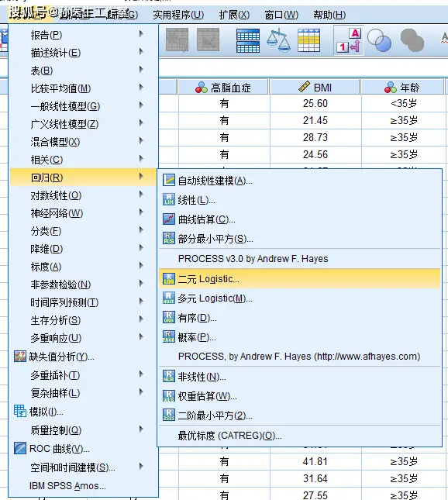The width and height of the screenshot is (448, 500).
Task: Expand the 报告(P) submenu arrow
Action: click(141, 34)
